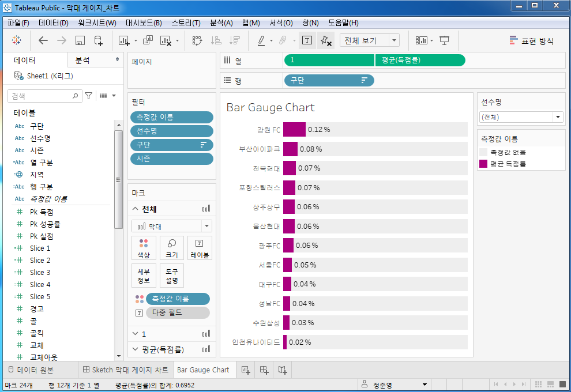
Task: Click the Tableau start page logo icon
Action: pos(16,40)
